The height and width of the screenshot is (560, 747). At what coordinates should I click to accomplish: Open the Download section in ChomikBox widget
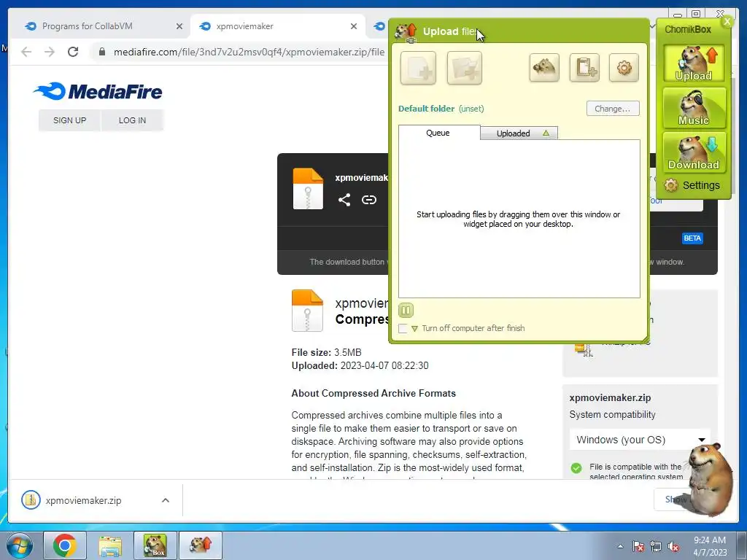click(694, 152)
